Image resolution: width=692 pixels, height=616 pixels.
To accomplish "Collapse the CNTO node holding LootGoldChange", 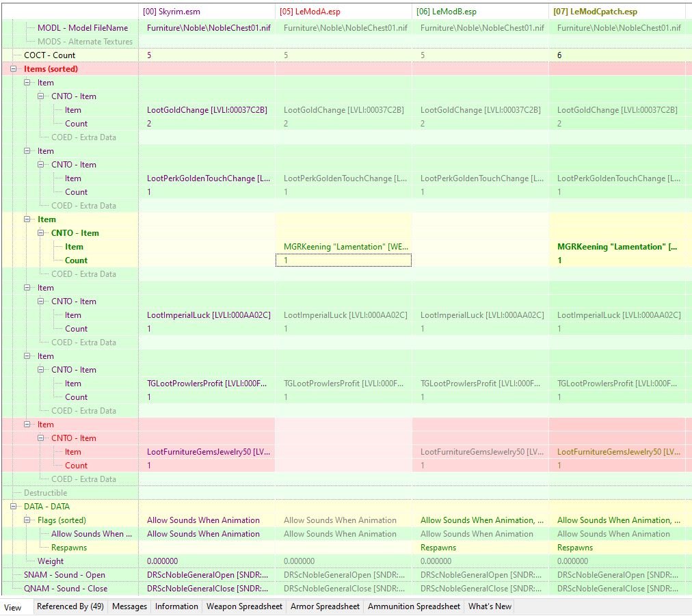I will click(40, 96).
